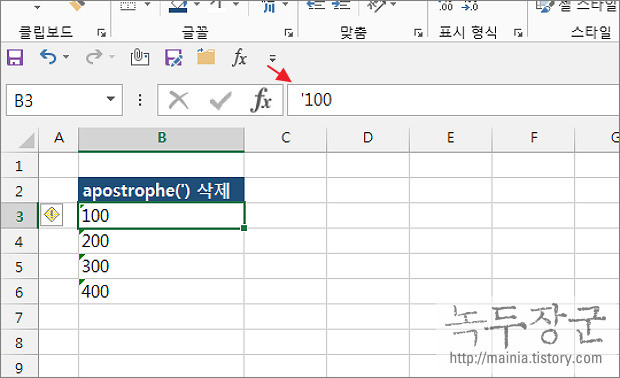
Task: Select row 7 header
Action: [19, 318]
